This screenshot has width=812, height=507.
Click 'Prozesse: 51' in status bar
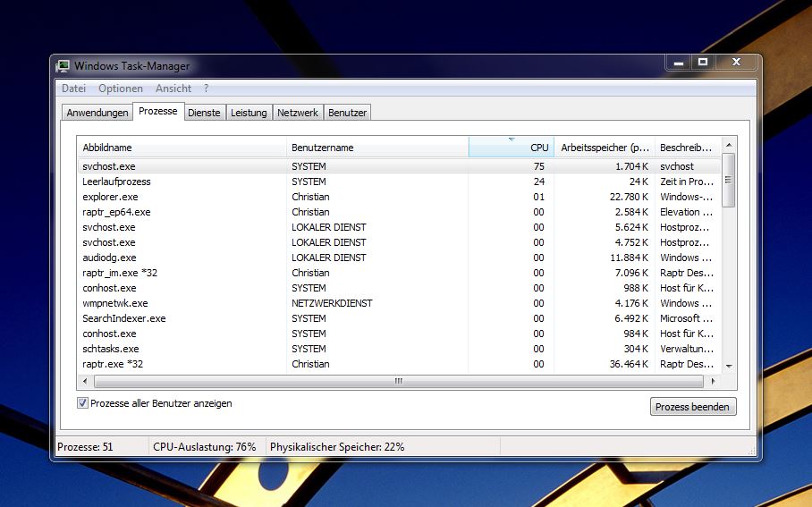point(85,446)
